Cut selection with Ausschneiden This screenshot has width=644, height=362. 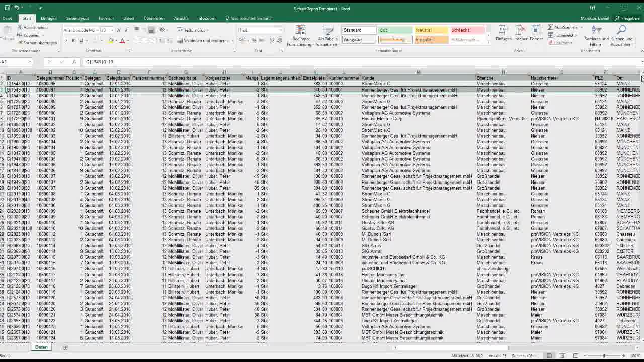pos(33,27)
